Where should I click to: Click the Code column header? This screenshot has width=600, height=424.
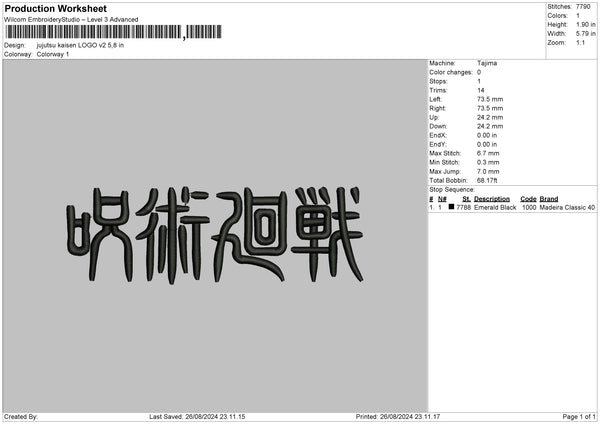528,199
